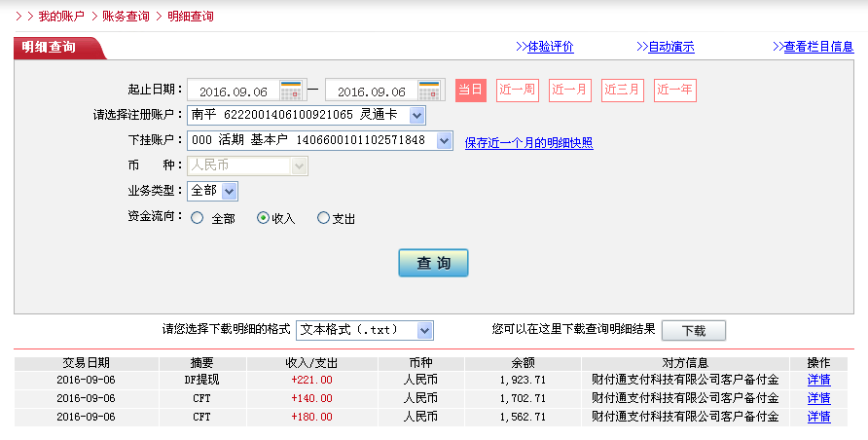
Task: Choose the 近三月 date range shortcut
Action: 622,91
